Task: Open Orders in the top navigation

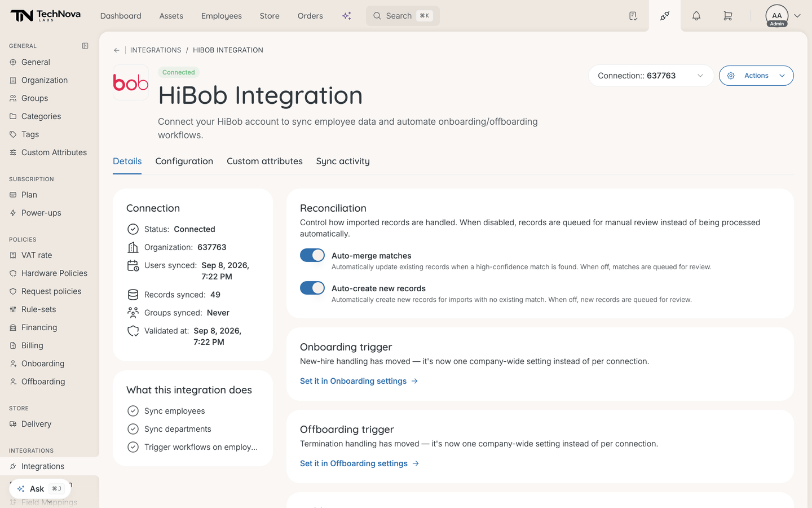Action: pyautogui.click(x=310, y=16)
